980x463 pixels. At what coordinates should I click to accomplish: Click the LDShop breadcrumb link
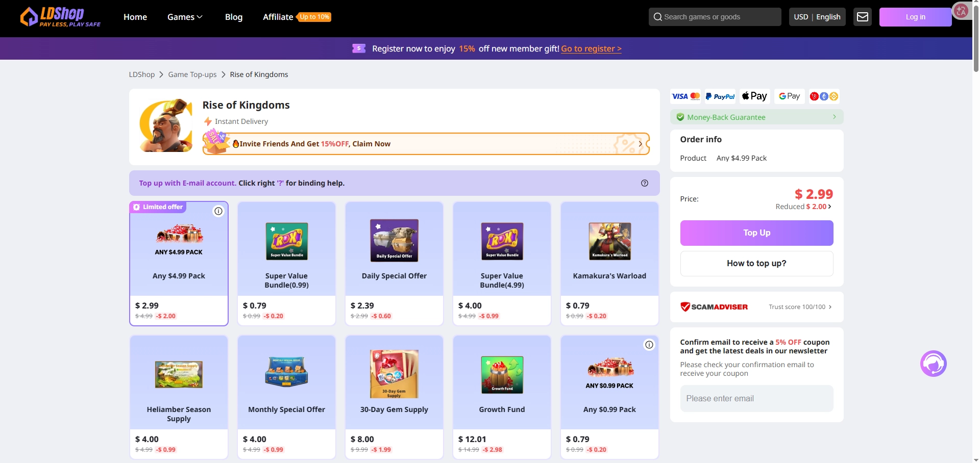141,74
